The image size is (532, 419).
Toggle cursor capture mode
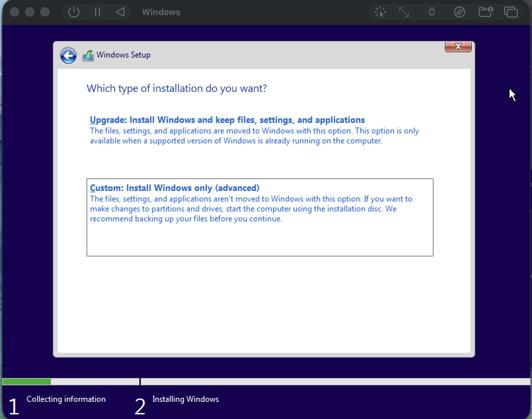click(x=380, y=12)
